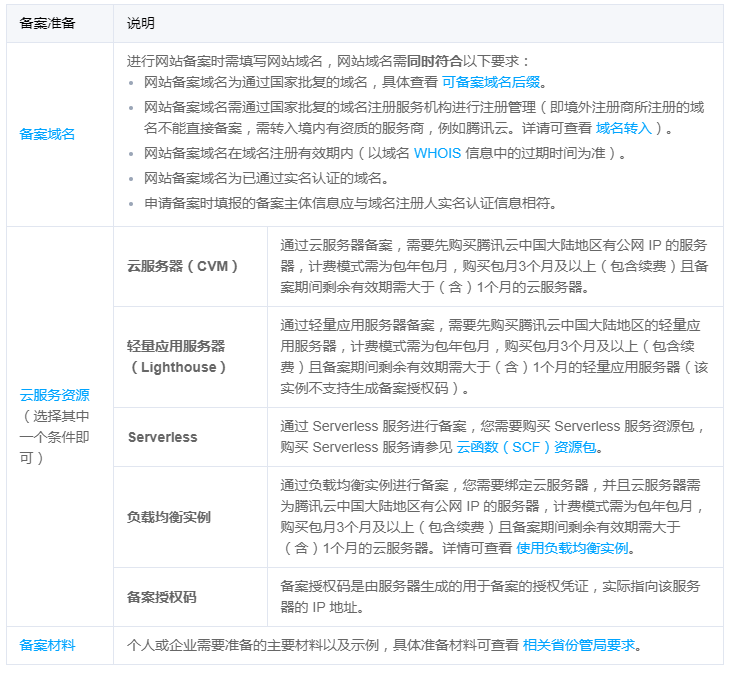Open the 备案材料 link
This screenshot has height=675, width=732.
tap(47, 645)
